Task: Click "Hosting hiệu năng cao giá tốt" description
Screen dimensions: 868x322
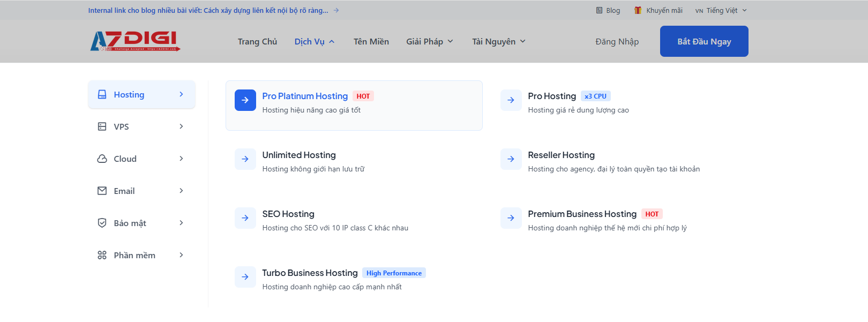Action: [311, 110]
